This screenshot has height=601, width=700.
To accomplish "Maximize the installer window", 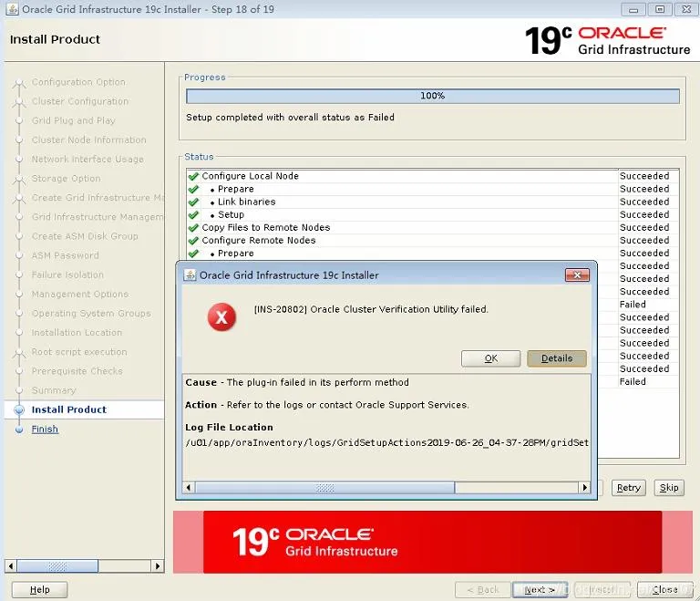I will [x=660, y=9].
